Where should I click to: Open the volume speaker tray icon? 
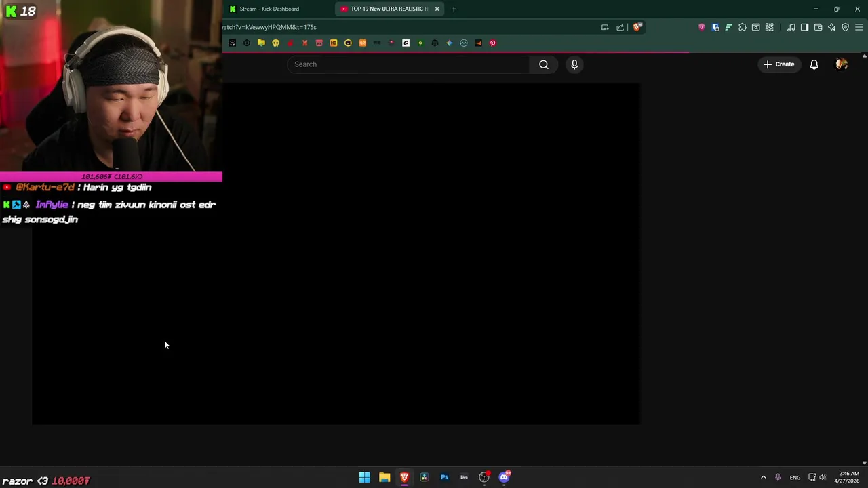click(x=823, y=477)
